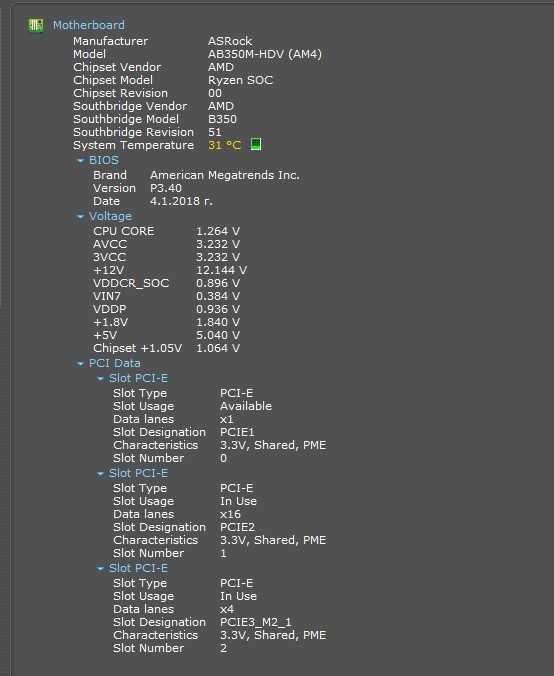Select the 1.064 V chipset value
Image resolution: width=554 pixels, height=676 pixels.
pos(218,348)
